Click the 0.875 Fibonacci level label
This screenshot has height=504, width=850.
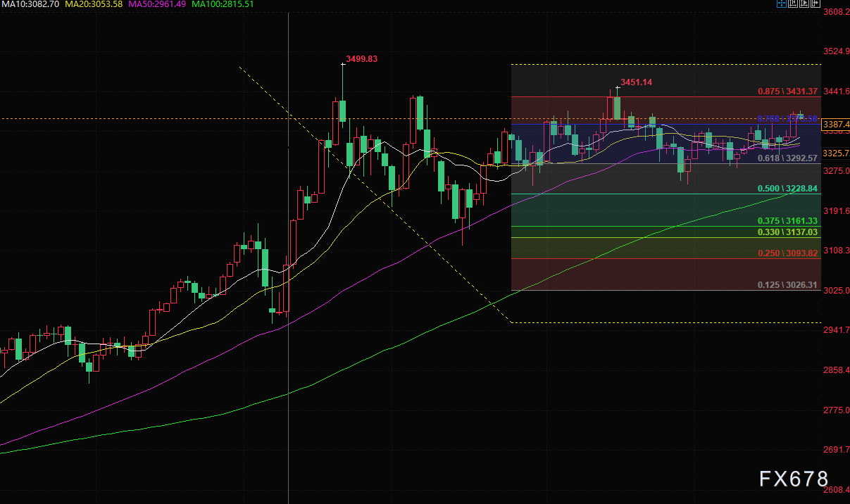pos(787,92)
